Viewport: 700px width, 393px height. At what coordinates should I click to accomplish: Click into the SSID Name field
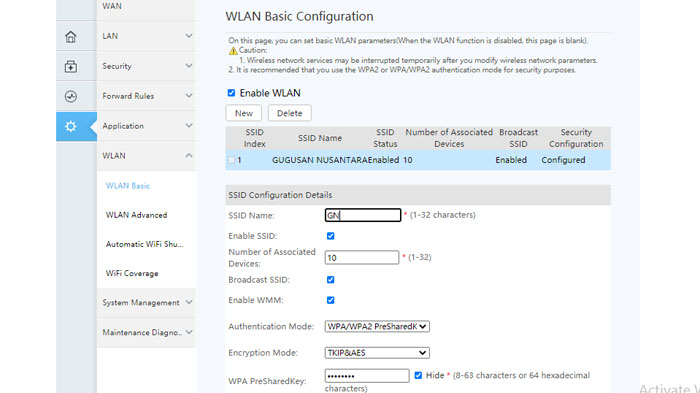click(x=363, y=215)
